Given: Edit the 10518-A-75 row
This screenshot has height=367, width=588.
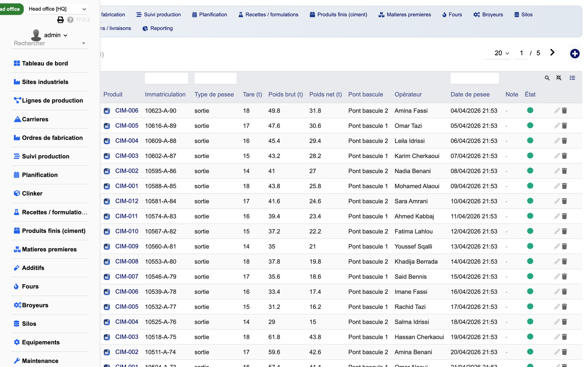Looking at the screenshot, I should click(557, 337).
